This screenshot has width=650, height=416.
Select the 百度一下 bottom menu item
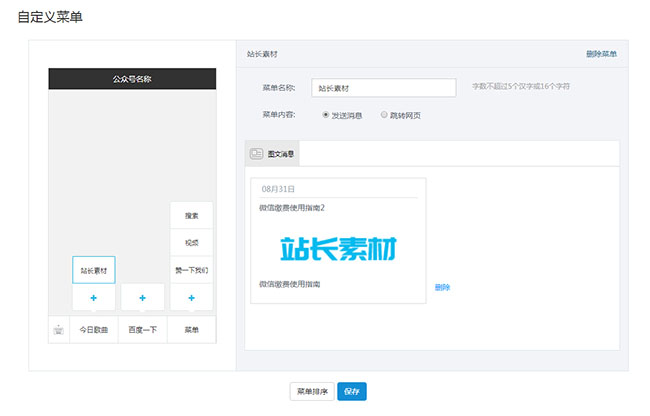(x=142, y=330)
